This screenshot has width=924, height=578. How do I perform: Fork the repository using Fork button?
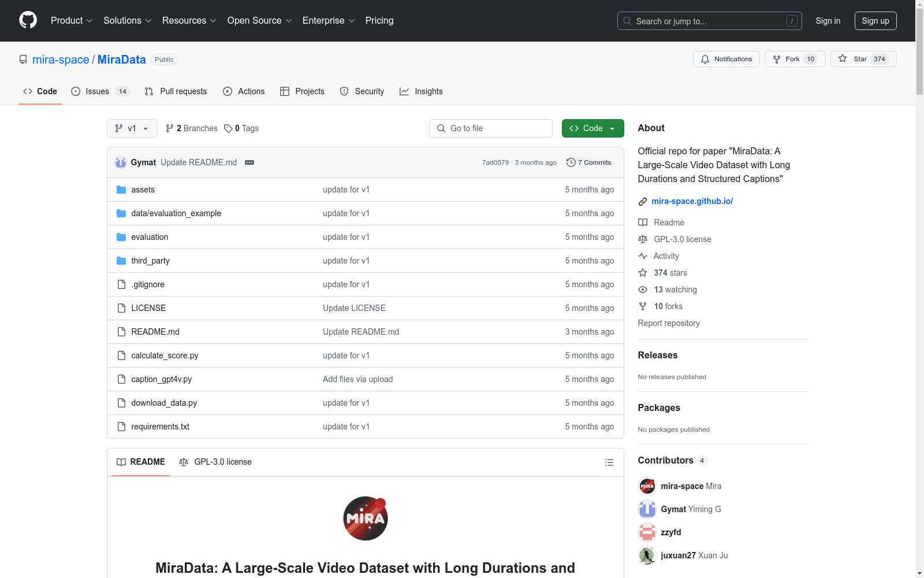coord(795,59)
